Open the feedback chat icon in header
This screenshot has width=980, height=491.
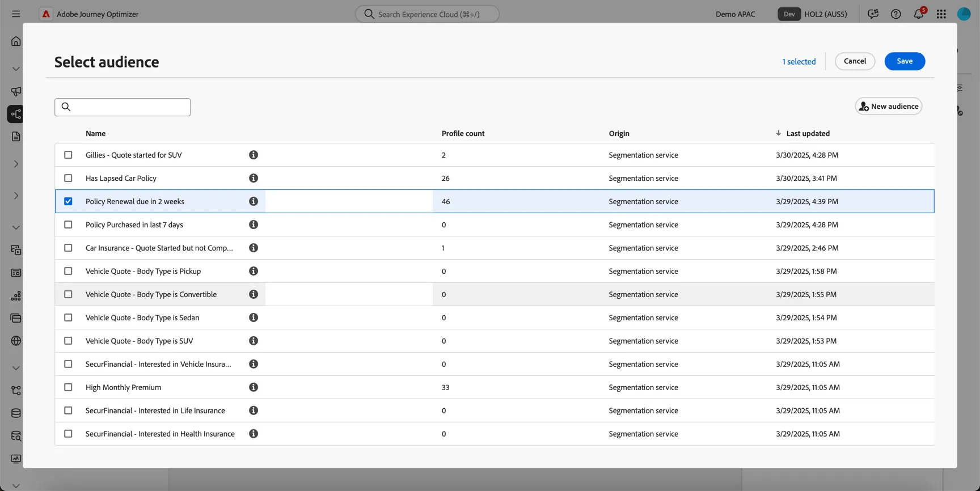tap(873, 14)
